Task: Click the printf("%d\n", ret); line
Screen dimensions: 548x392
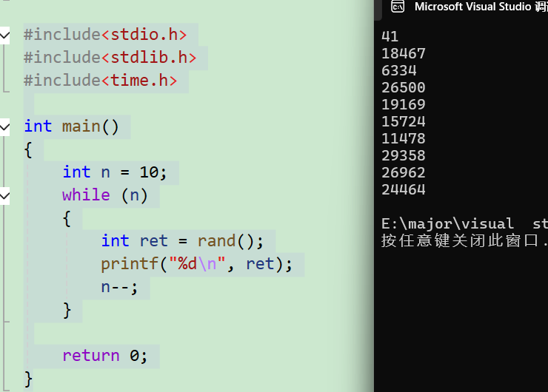Action: coord(196,264)
